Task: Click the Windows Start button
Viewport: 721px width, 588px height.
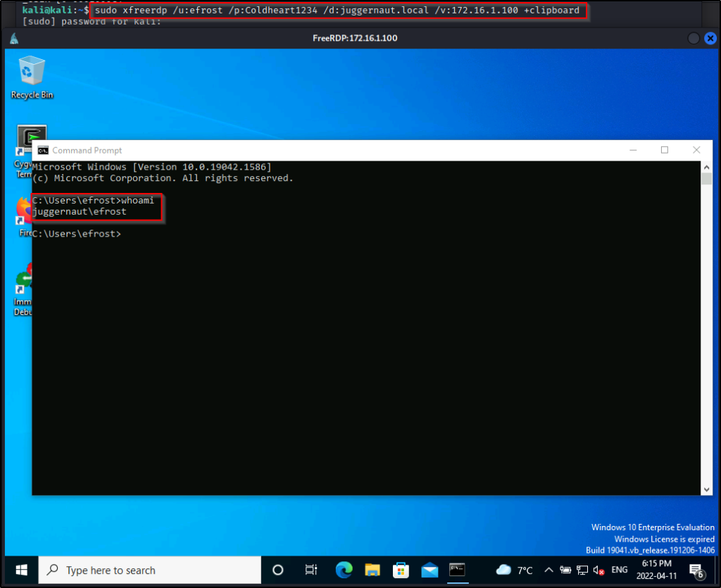Action: (20, 570)
